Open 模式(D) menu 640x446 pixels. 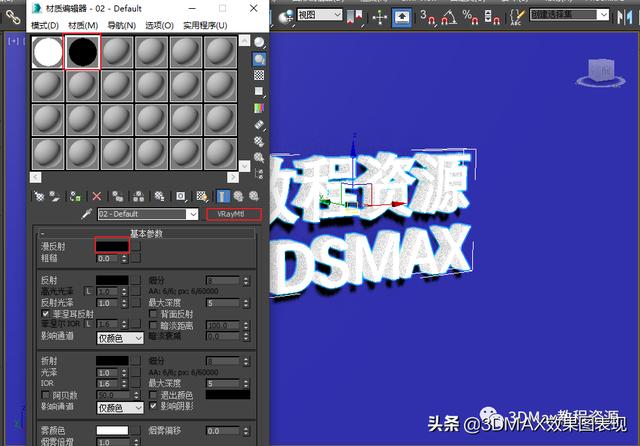45,25
